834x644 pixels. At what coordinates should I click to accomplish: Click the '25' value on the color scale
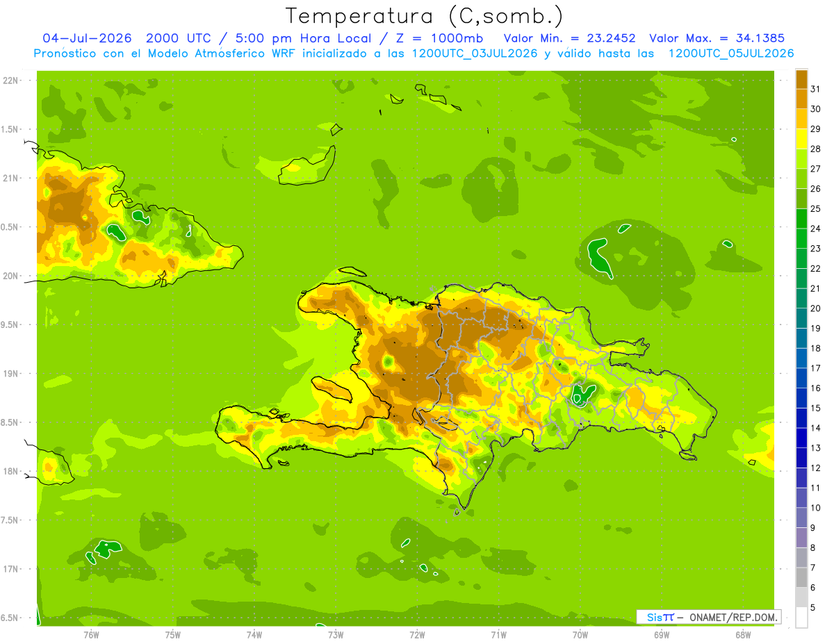(816, 208)
